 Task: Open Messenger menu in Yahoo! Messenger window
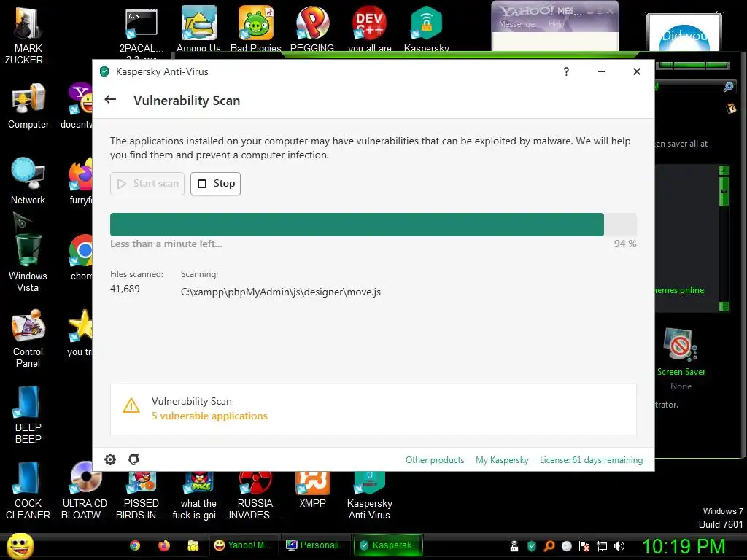pos(517,24)
